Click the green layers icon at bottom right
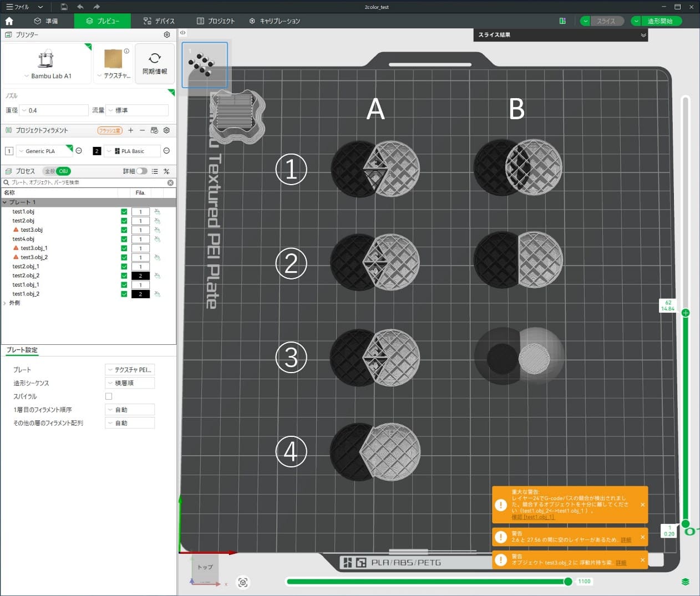The width and height of the screenshot is (700, 596). coord(685,582)
